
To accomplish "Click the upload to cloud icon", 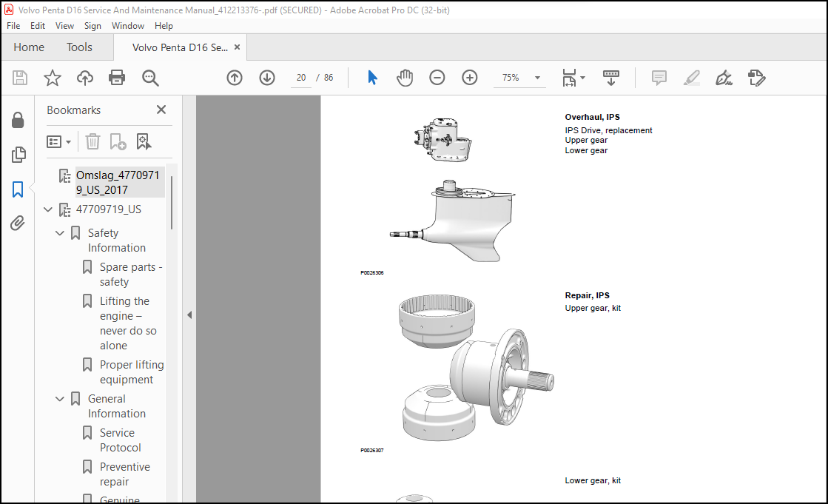I will pyautogui.click(x=84, y=78).
